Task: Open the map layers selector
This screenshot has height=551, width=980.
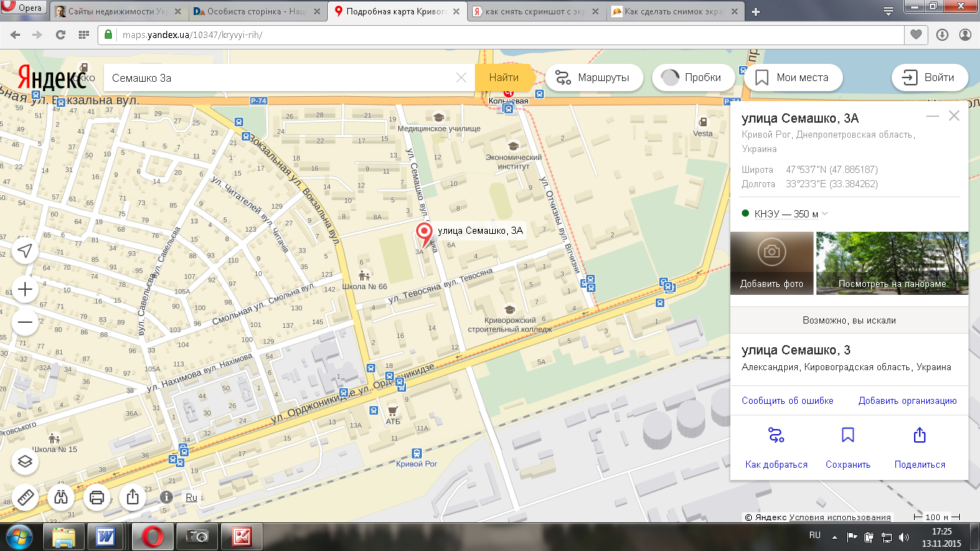Action: pyautogui.click(x=25, y=461)
